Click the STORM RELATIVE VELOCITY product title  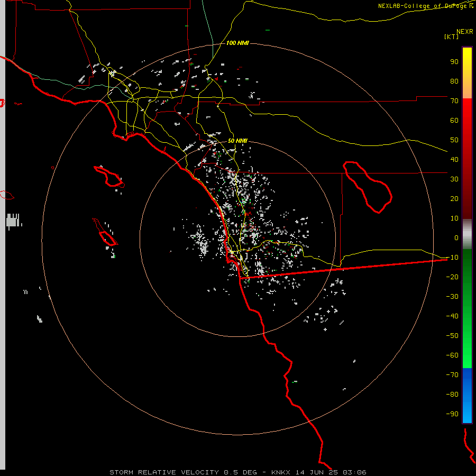pos(164,472)
